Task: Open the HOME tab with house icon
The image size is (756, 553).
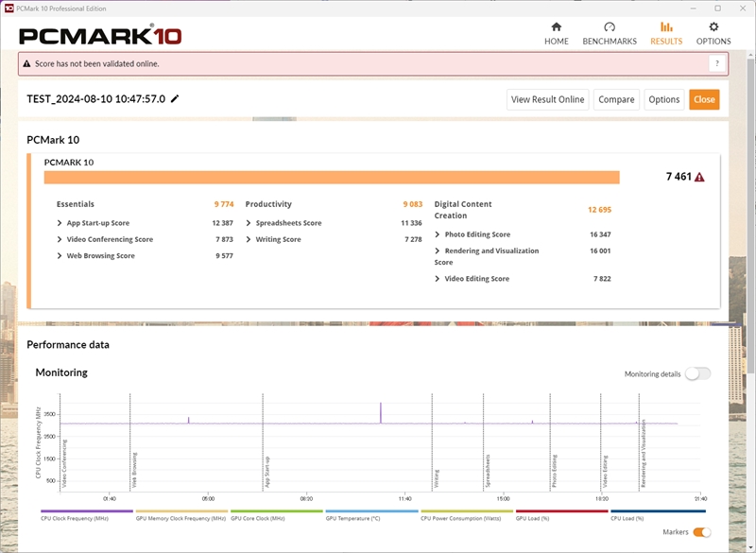Action: tap(556, 34)
